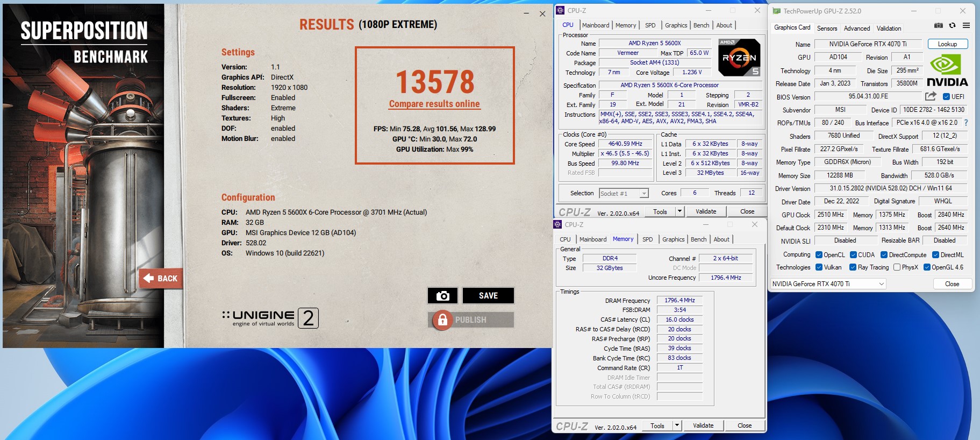Click the Tools button in bottom CPU-Z

point(657,425)
